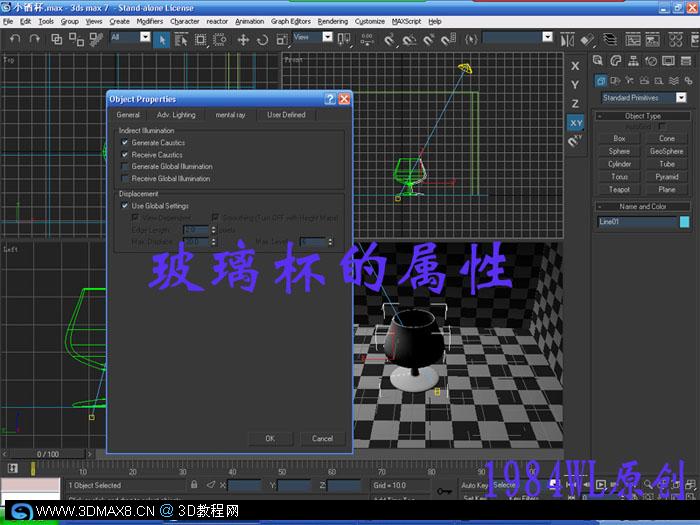Click the Unlink Selection icon
The image size is (700, 525).
pyautogui.click(x=76, y=39)
